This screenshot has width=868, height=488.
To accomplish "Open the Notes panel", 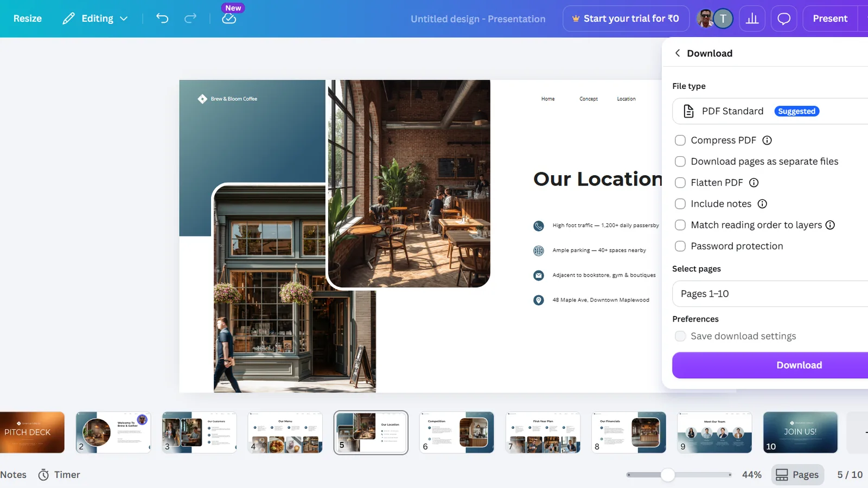I will (x=14, y=475).
